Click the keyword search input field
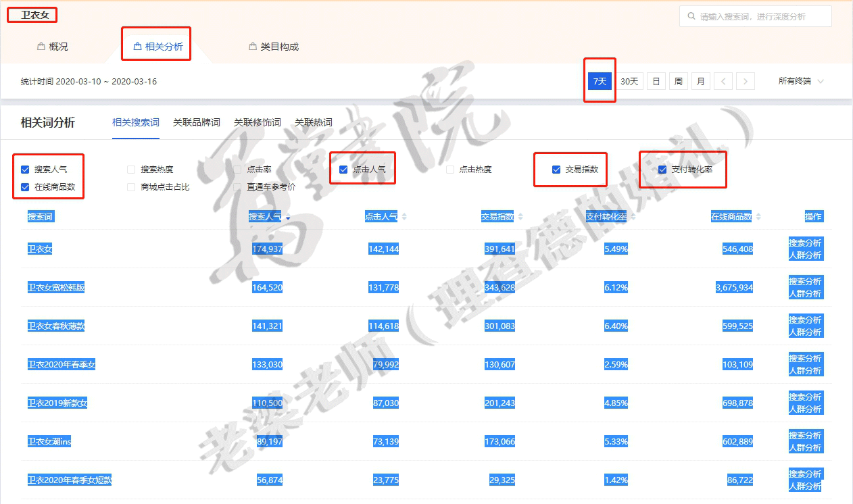 pyautogui.click(x=760, y=17)
